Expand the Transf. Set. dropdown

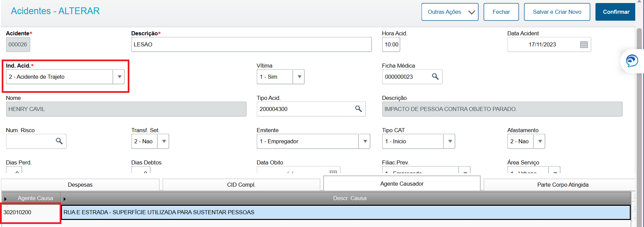point(163,141)
